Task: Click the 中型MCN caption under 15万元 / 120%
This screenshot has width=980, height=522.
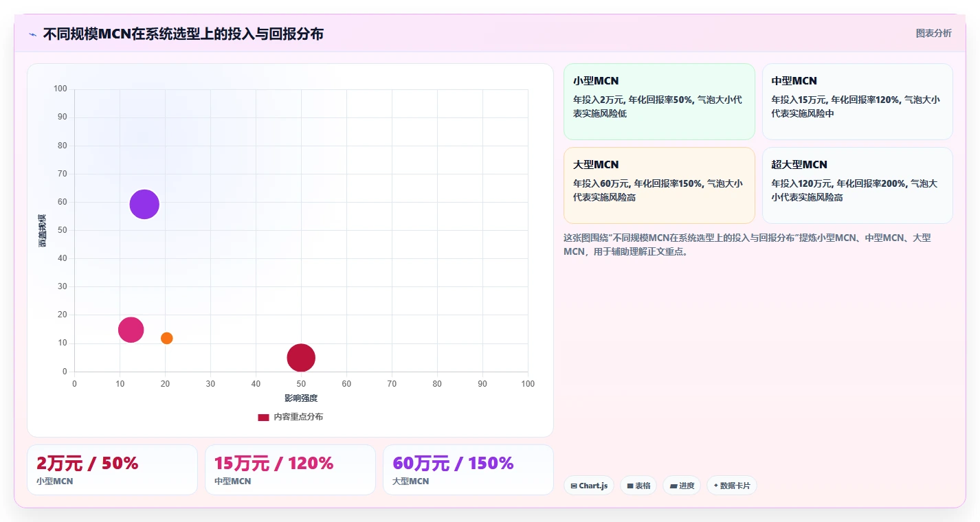Action: 233,481
